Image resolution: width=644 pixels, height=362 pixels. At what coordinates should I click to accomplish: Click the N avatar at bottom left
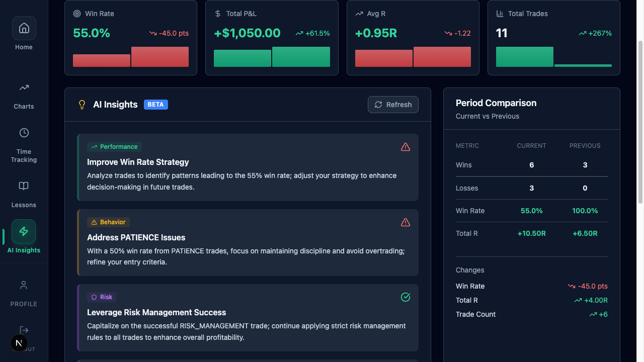coord(19,343)
